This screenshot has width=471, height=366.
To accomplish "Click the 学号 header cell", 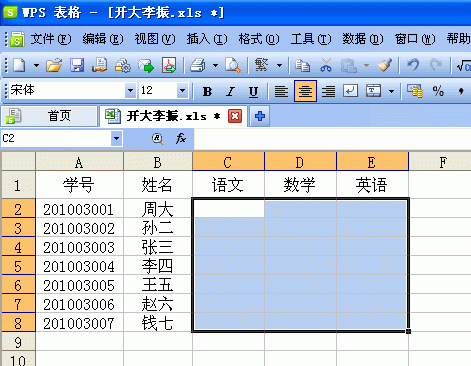I will tap(79, 185).
